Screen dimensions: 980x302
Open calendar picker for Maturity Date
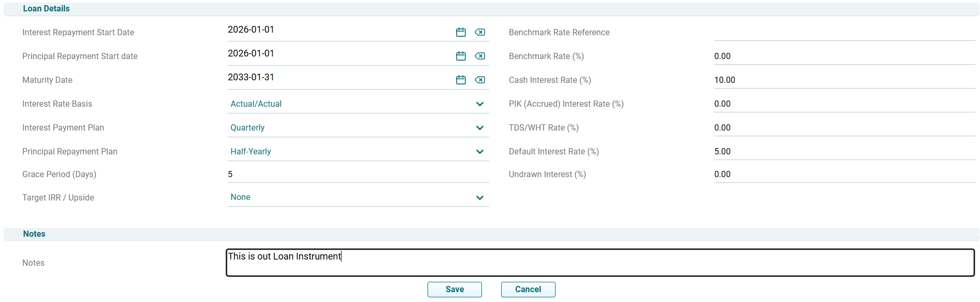tap(461, 80)
